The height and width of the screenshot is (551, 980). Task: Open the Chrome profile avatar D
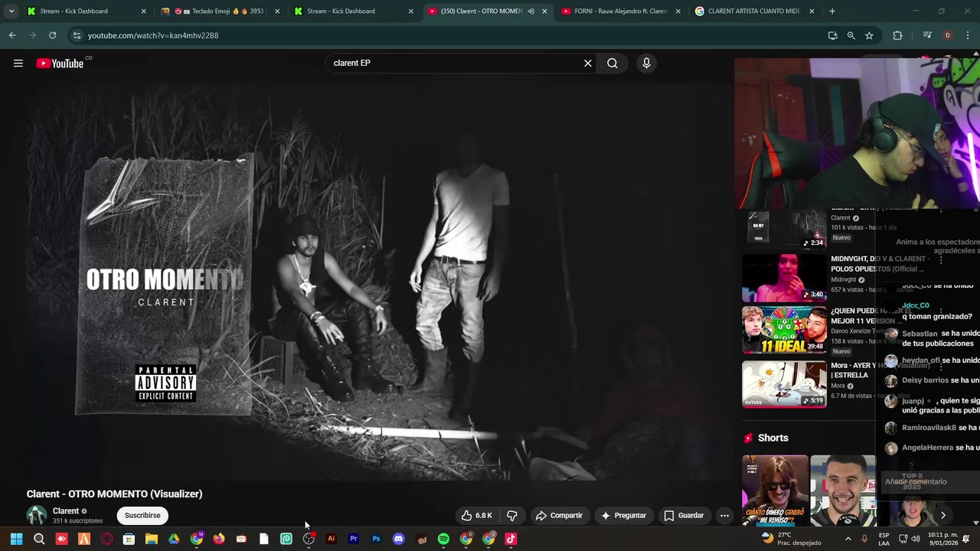click(x=948, y=35)
